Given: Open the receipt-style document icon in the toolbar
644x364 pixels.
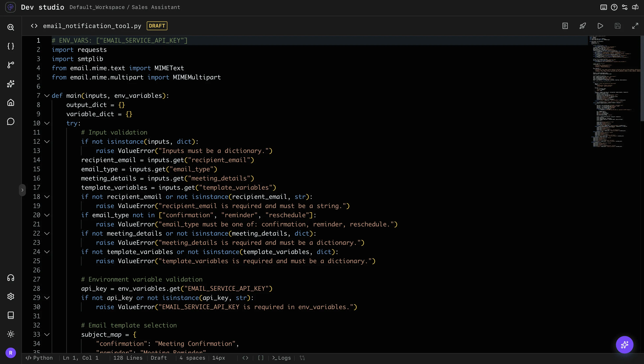Looking at the screenshot, I should tap(565, 26).
